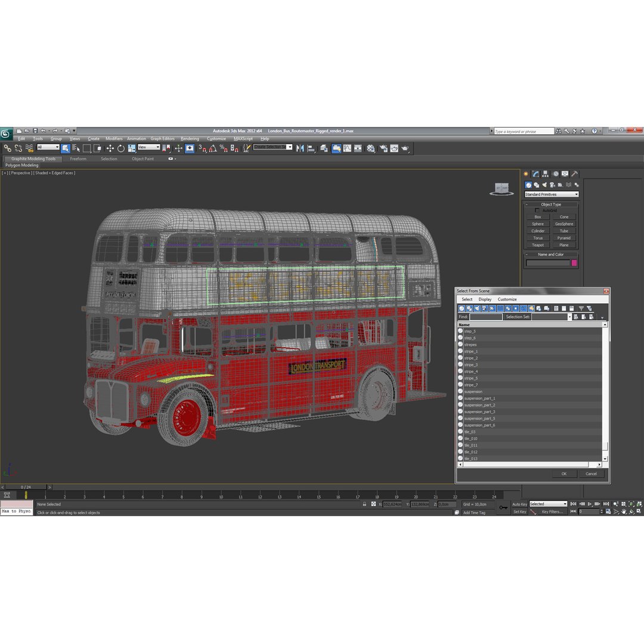Image resolution: width=644 pixels, height=644 pixels.
Task: Open the Modifiers menu
Action: [114, 139]
